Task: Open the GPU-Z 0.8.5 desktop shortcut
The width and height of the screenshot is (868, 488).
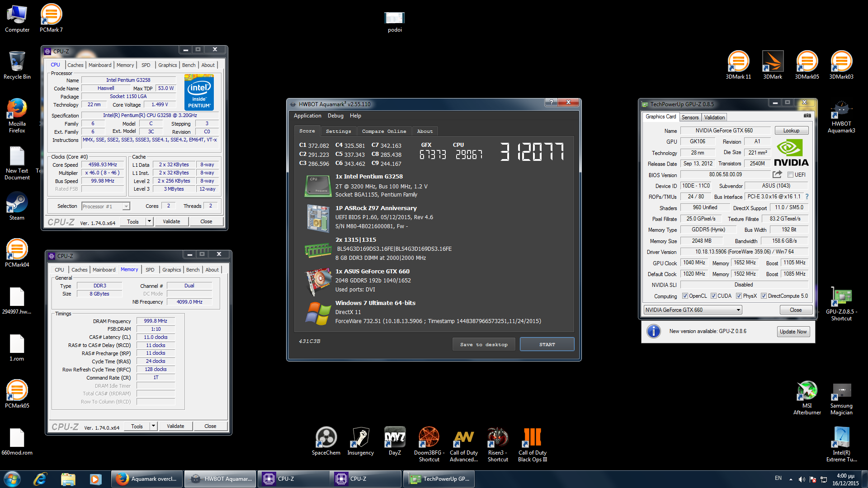Action: (841, 304)
